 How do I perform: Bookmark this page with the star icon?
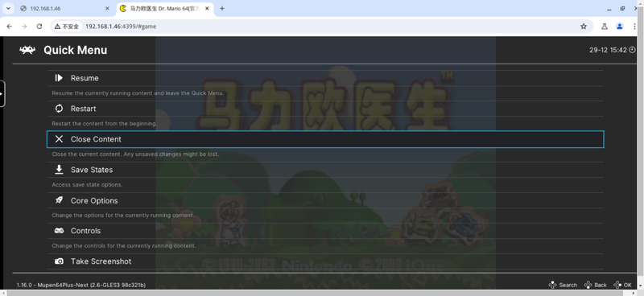(583, 27)
